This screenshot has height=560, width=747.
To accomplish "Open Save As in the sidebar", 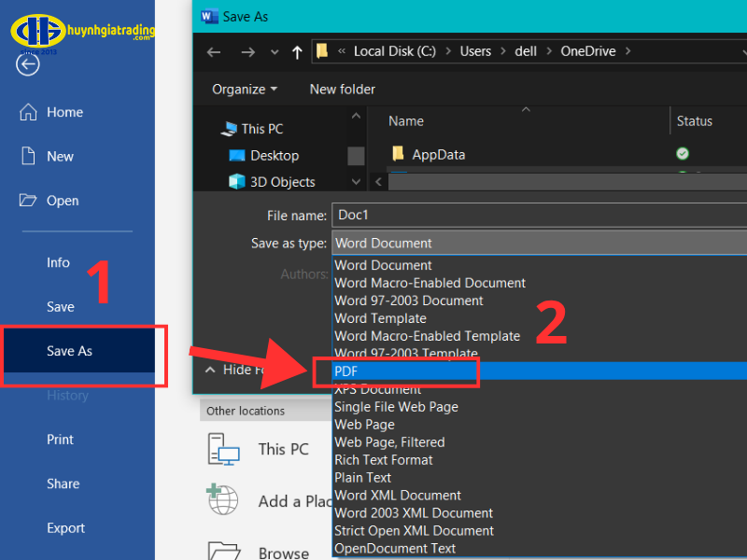I will (x=70, y=351).
